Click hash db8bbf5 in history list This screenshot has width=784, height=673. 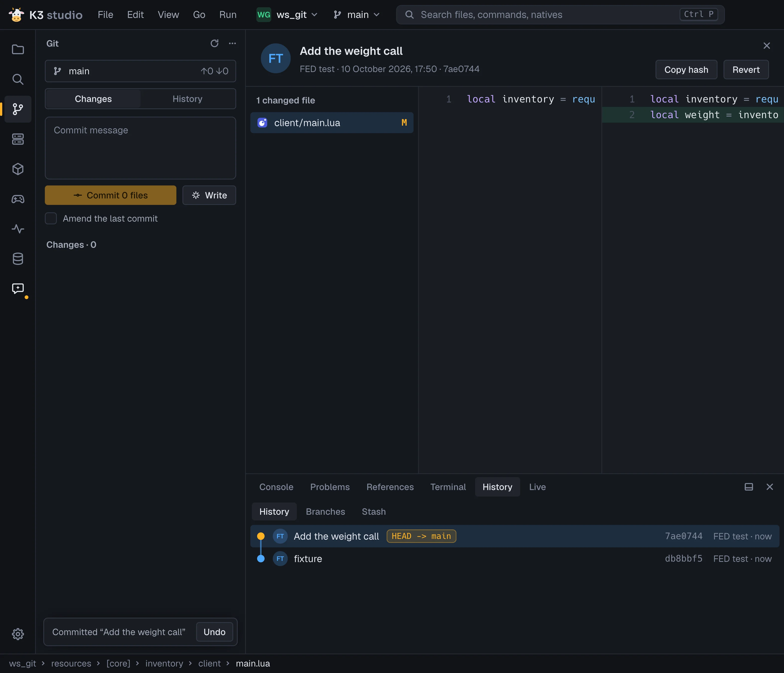tap(683, 558)
